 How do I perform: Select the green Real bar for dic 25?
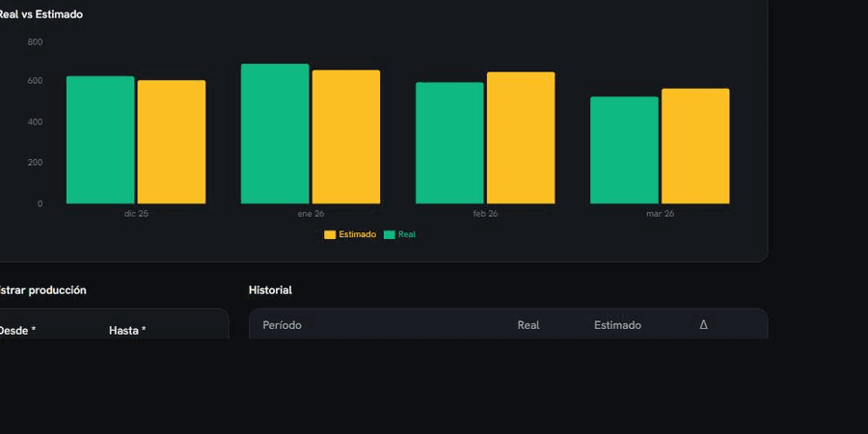(x=100, y=140)
